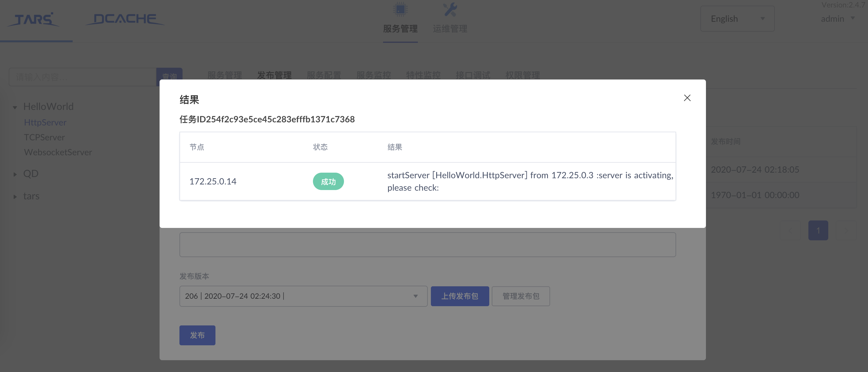Image resolution: width=868 pixels, height=372 pixels.
Task: Click the TARS logo
Action: point(33,19)
